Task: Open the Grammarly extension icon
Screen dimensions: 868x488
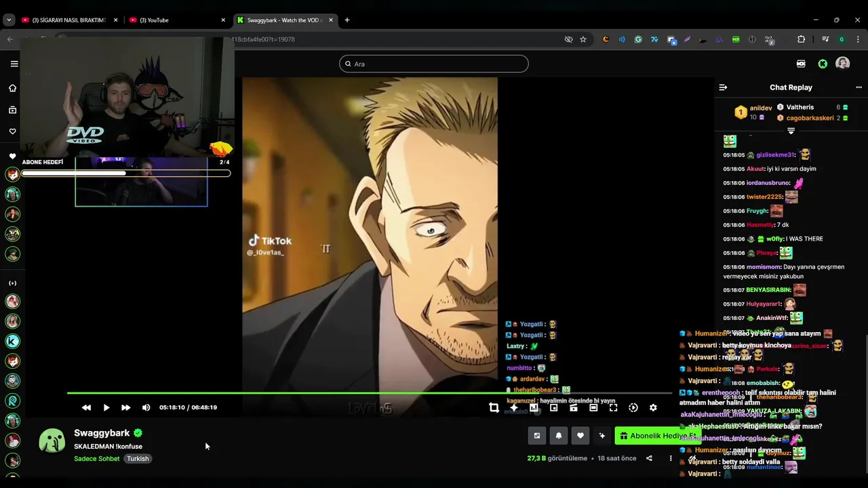Action: [x=638, y=39]
